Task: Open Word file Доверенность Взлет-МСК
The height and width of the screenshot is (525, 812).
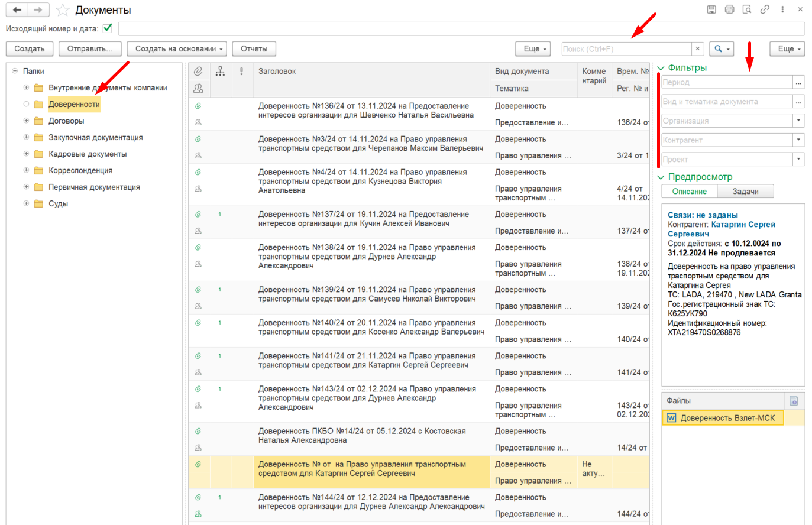Action: tap(723, 418)
